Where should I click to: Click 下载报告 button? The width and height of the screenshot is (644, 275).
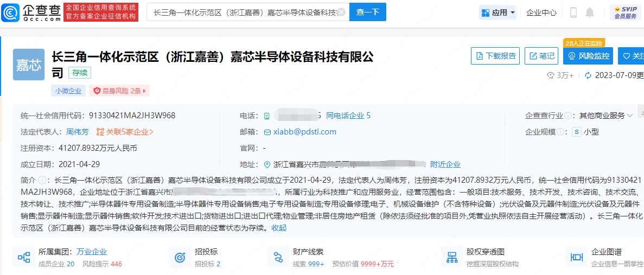pos(496,56)
